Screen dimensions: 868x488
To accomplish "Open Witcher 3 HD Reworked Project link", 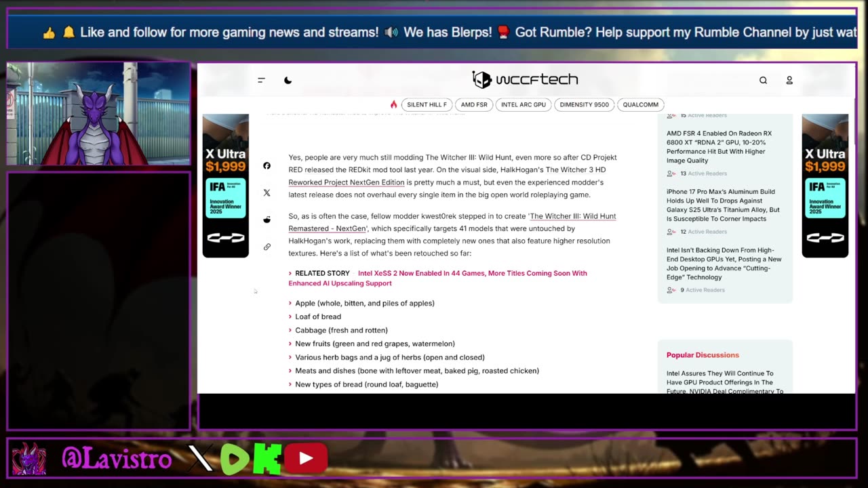I will [447, 176].
